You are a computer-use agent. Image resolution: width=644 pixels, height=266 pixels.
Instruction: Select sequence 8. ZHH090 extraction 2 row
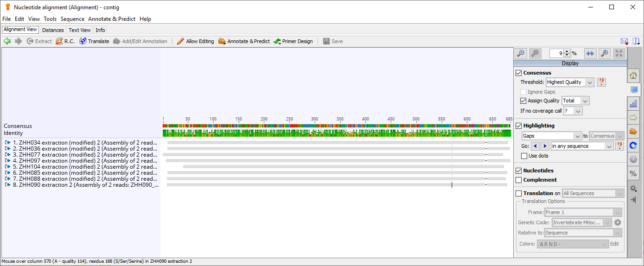81,185
